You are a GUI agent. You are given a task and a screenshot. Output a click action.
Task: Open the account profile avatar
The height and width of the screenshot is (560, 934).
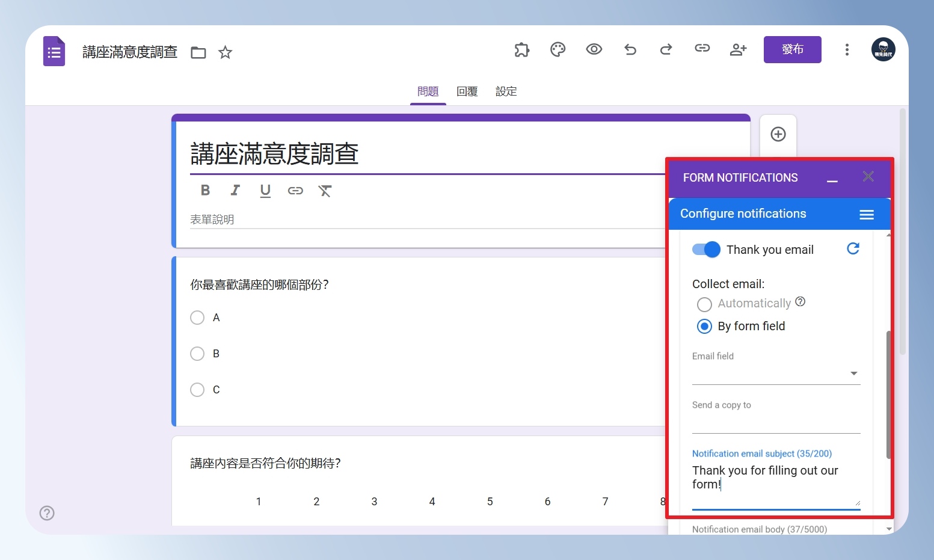(883, 49)
